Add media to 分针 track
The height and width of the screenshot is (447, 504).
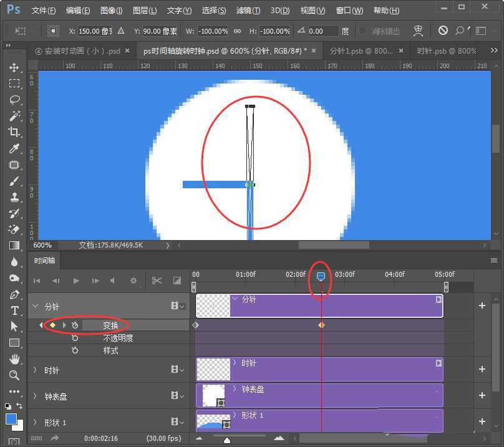482,305
